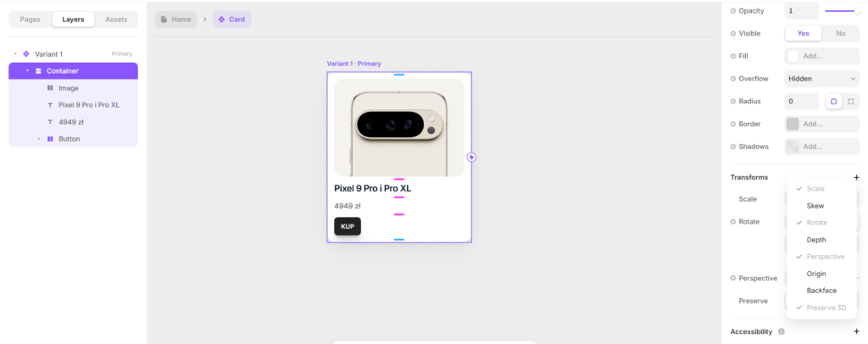This screenshot has height=344, width=868.
Task: Switch to the Assets tab
Action: pyautogui.click(x=116, y=19)
